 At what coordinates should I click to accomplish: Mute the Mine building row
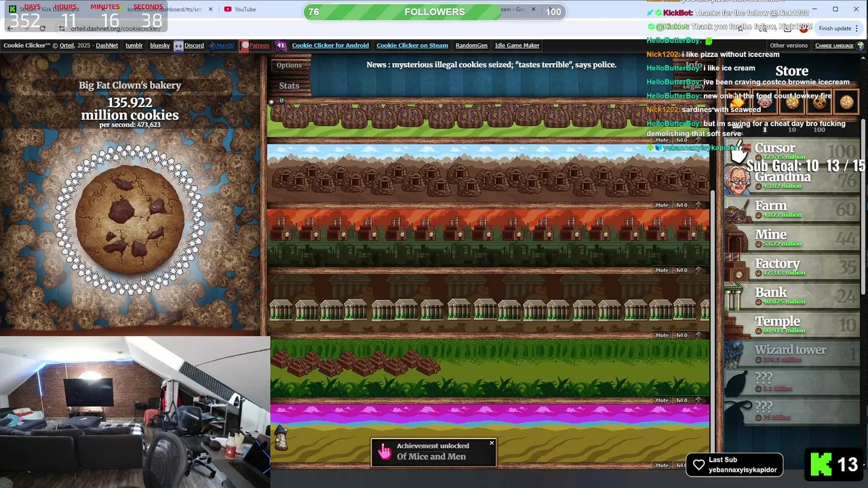click(x=662, y=205)
